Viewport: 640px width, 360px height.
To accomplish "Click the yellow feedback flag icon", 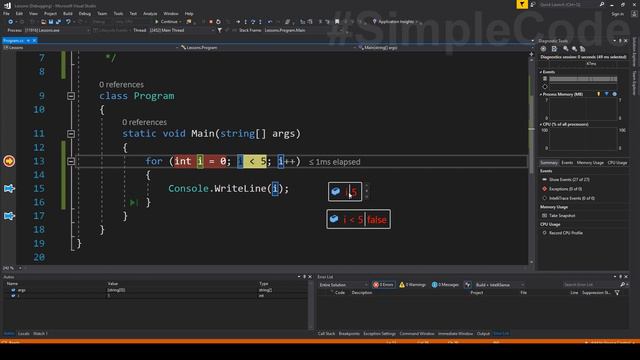I will click(x=522, y=4).
